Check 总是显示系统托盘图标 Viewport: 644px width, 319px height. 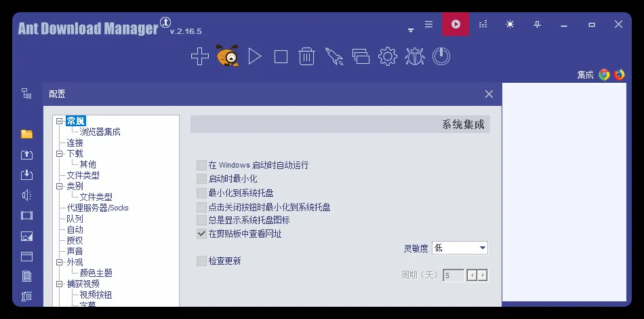tap(201, 220)
